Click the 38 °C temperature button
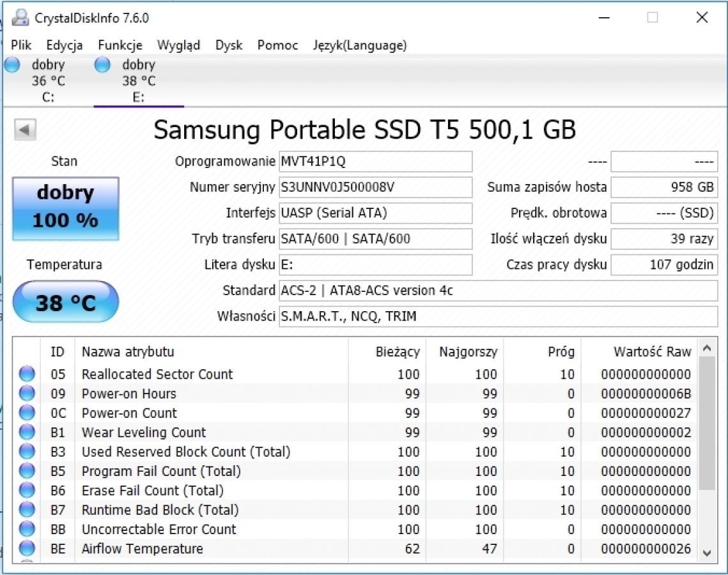Viewport: 728px width, 575px height. [x=65, y=302]
